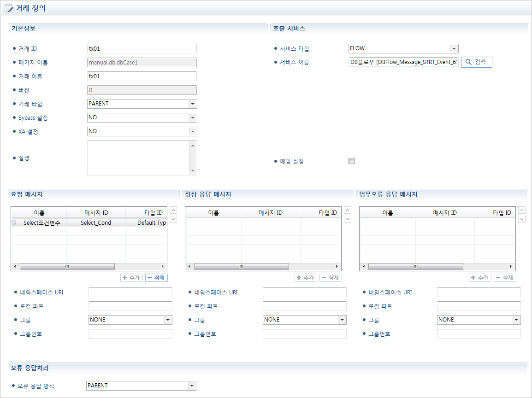
Task: Select the Select조건변수 row icon
Action: coord(14,222)
